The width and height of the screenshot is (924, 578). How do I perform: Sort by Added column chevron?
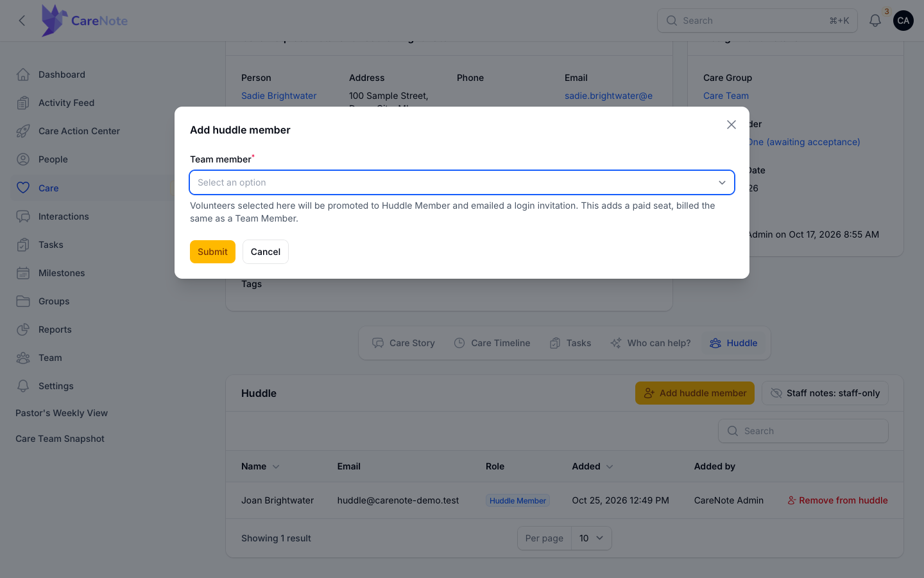click(610, 467)
